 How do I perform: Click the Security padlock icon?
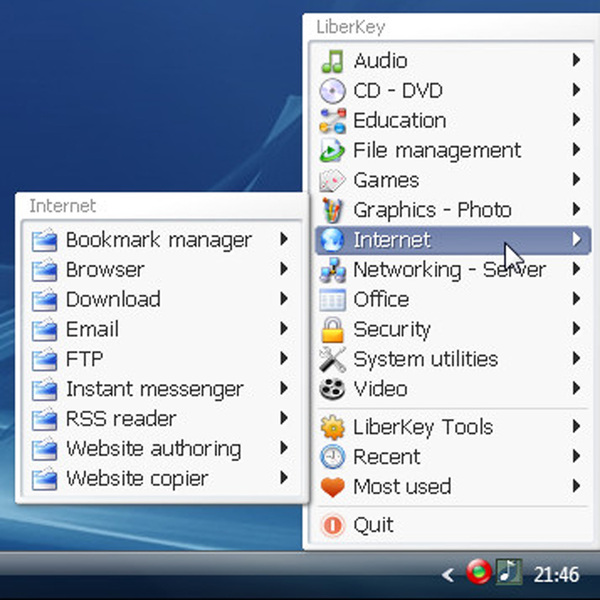[332, 329]
